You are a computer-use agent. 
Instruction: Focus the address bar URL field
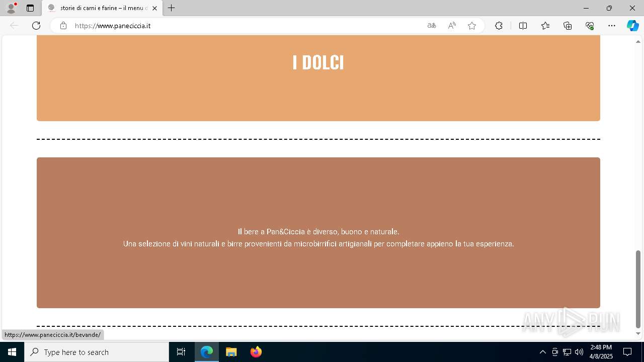click(x=247, y=26)
